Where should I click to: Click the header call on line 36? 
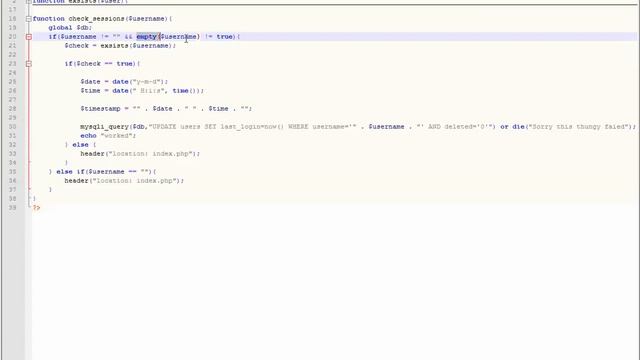124,180
